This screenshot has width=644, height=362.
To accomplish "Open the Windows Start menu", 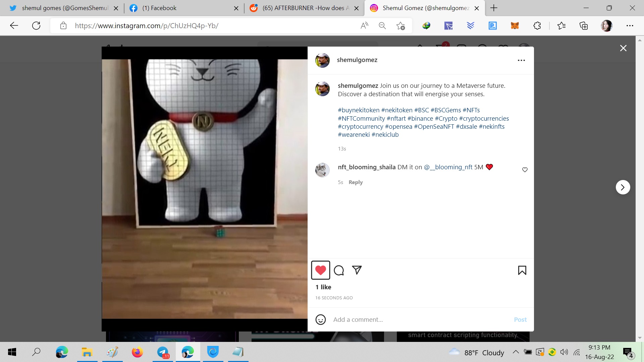I will [12, 352].
